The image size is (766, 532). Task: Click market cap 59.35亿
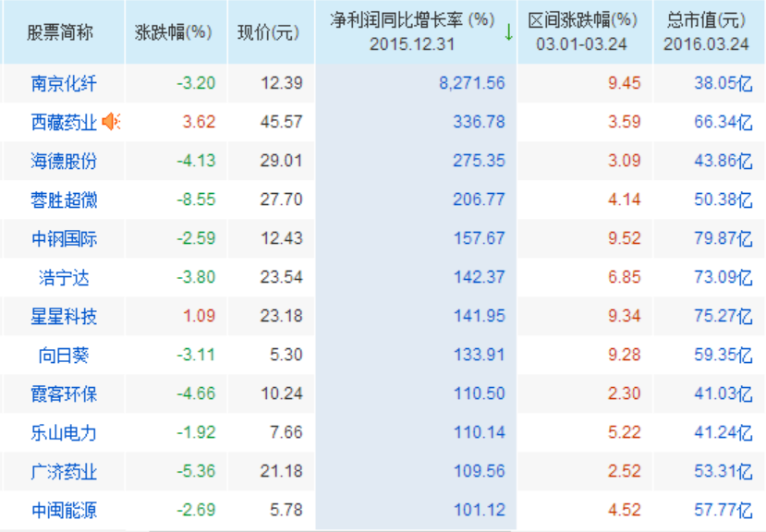click(x=723, y=355)
